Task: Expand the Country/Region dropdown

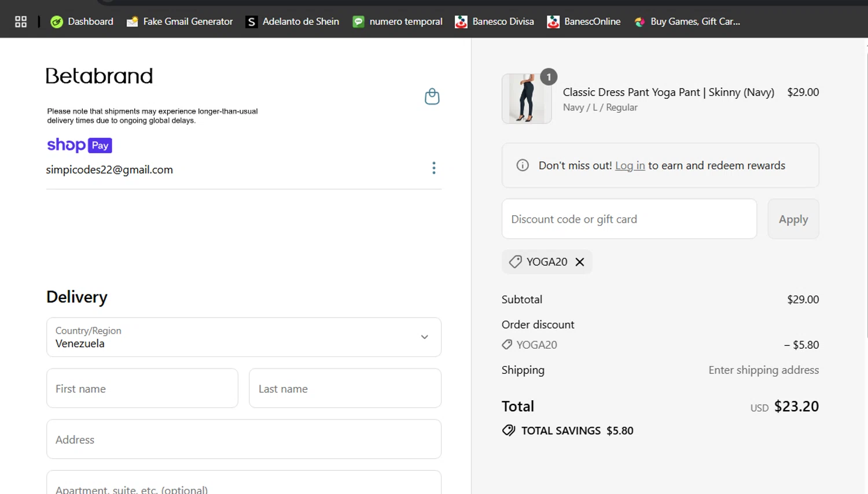Action: pos(244,337)
